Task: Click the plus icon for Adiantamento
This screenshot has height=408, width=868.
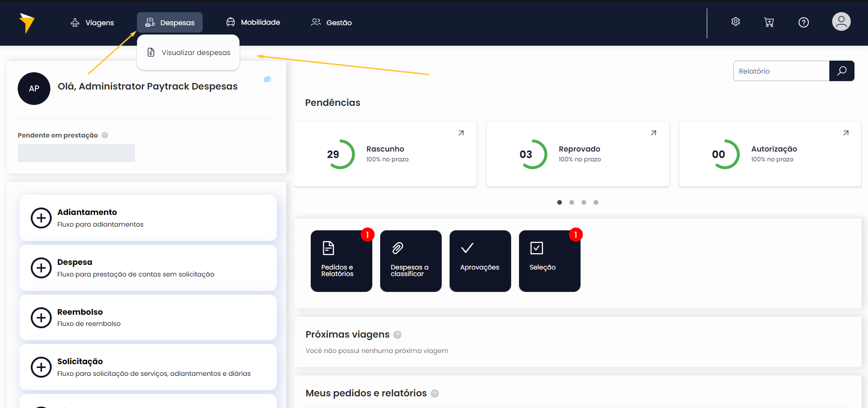Action: (41, 218)
